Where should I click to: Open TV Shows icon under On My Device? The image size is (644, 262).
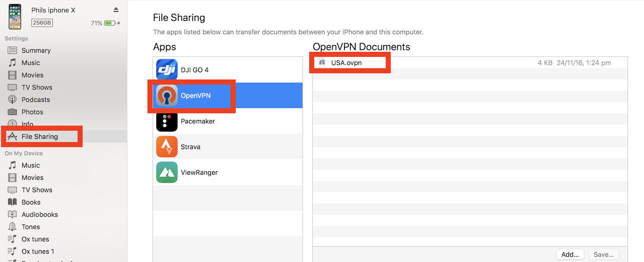pos(12,190)
